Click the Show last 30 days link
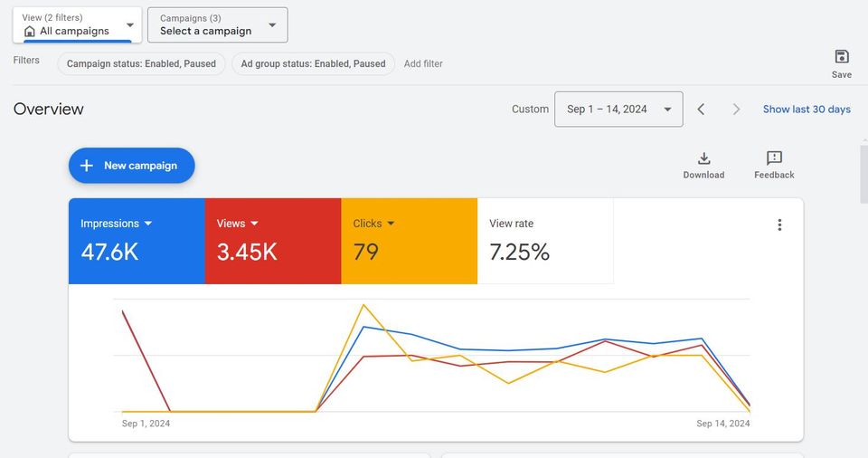 (x=807, y=110)
